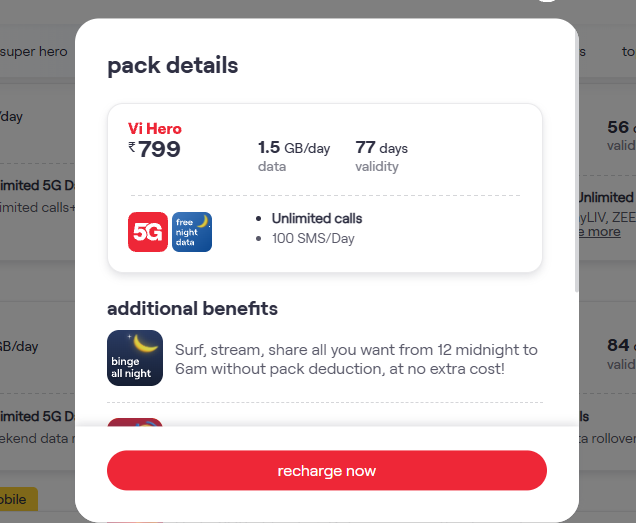Click the 1.5 GB/day data label
Viewport: 636px width, 523px height.
pyautogui.click(x=293, y=148)
